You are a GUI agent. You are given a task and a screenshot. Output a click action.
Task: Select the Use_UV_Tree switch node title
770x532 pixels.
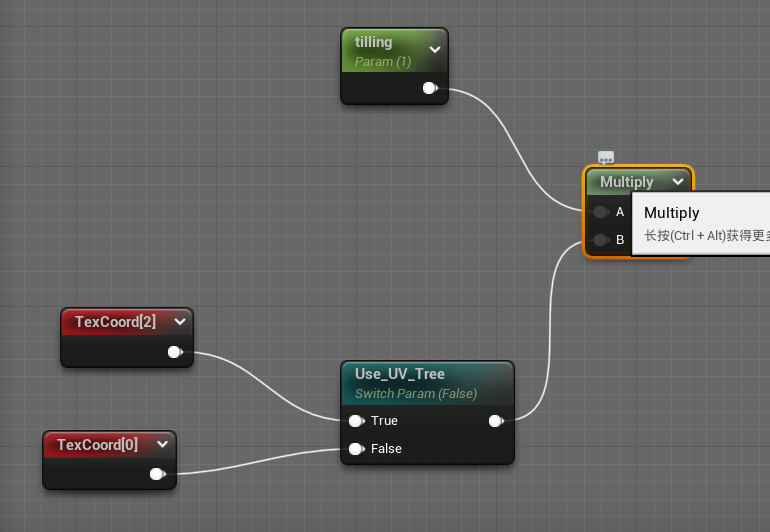[x=400, y=374]
